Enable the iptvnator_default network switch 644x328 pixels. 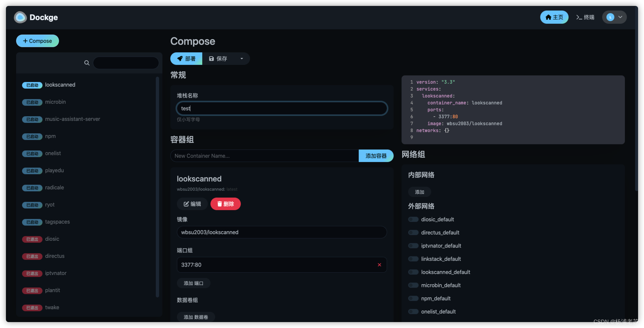click(413, 246)
